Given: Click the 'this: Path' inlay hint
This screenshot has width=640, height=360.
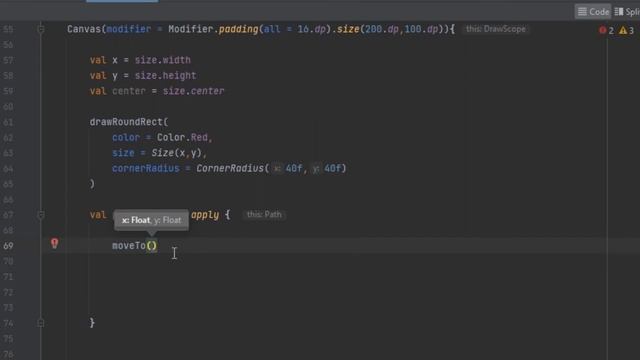Looking at the screenshot, I should pos(264,214).
